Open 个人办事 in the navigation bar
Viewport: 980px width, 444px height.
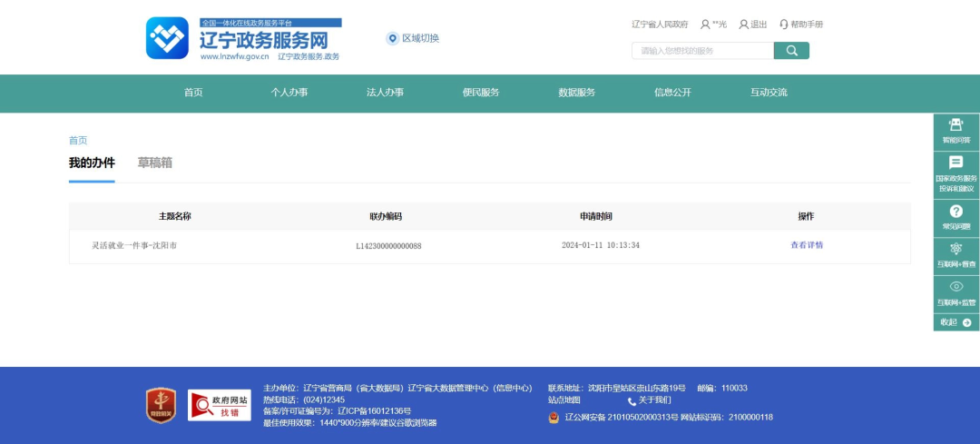tap(289, 93)
